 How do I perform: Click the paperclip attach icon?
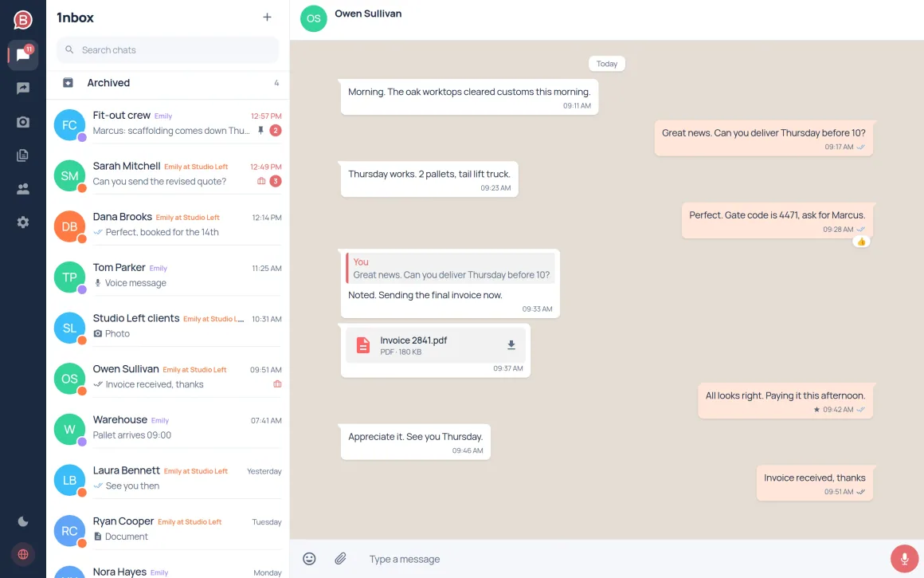(x=341, y=559)
